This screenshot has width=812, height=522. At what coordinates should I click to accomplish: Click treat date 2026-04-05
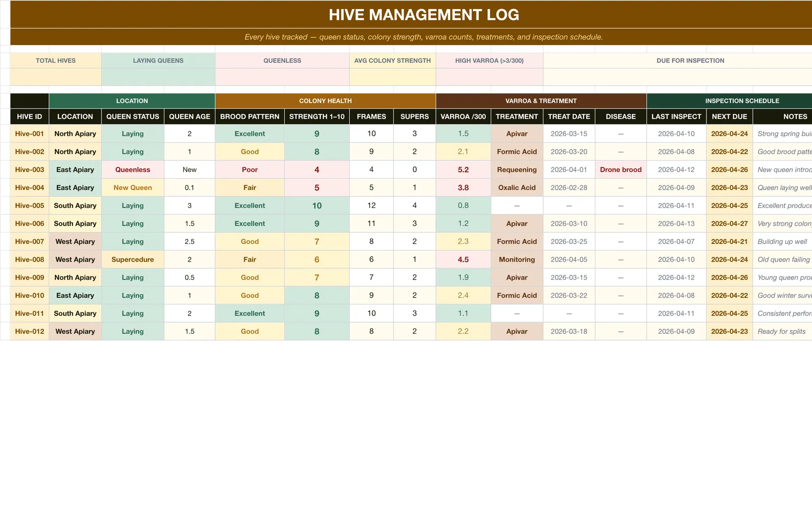pos(569,260)
